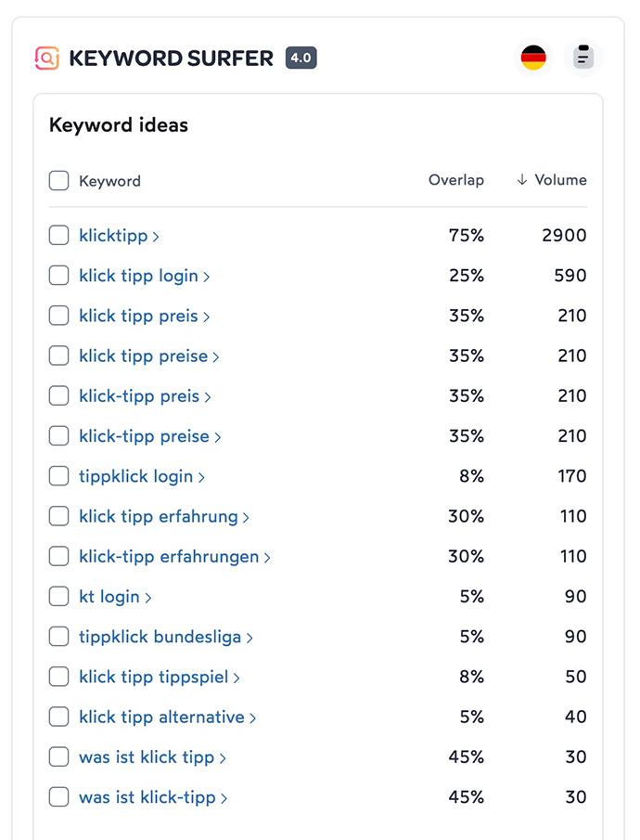Screen dimensions: 640x840
Task: Expand the klick-tipp erfahrungen chevron
Action: tap(267, 558)
